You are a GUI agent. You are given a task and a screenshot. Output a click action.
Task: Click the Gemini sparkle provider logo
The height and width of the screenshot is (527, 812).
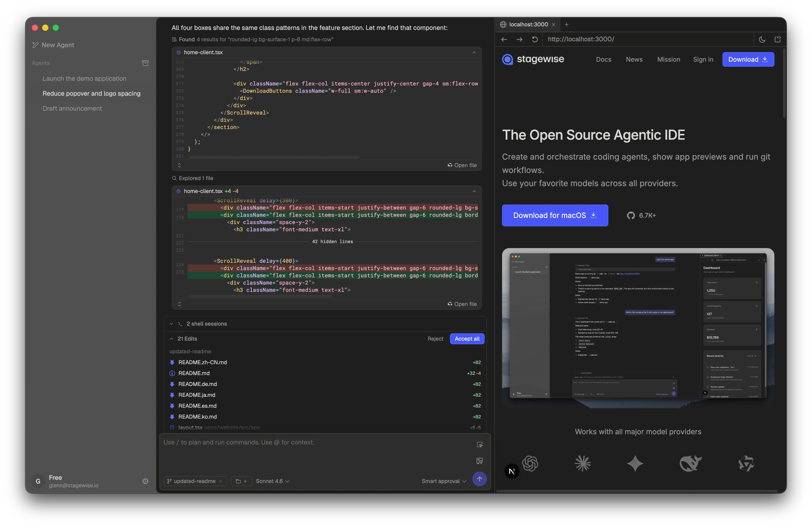tap(635, 464)
